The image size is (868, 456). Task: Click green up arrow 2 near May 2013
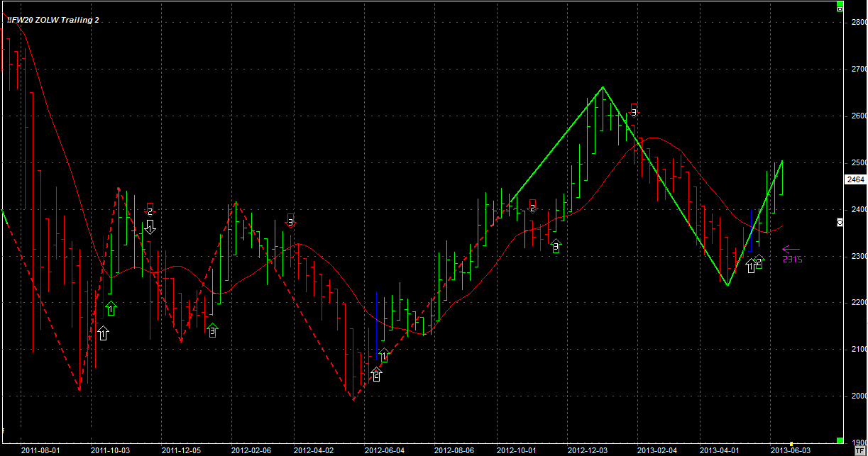(759, 262)
